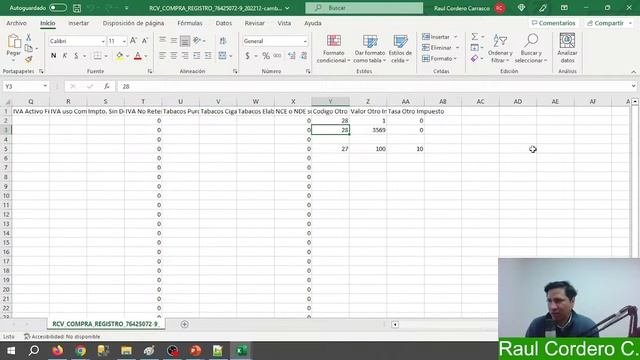Open the font size 11 dropdown
640x360 pixels.
click(124, 41)
